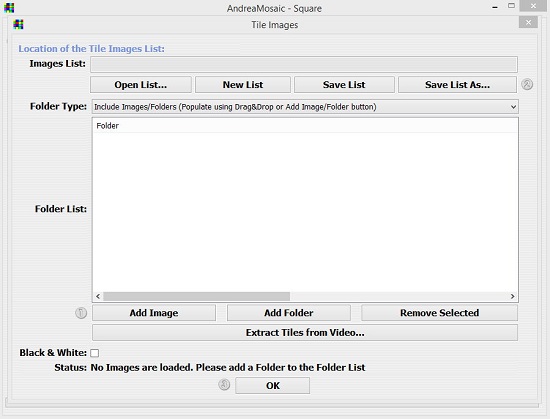Maximize the AndreaMosaic window

point(511,6)
